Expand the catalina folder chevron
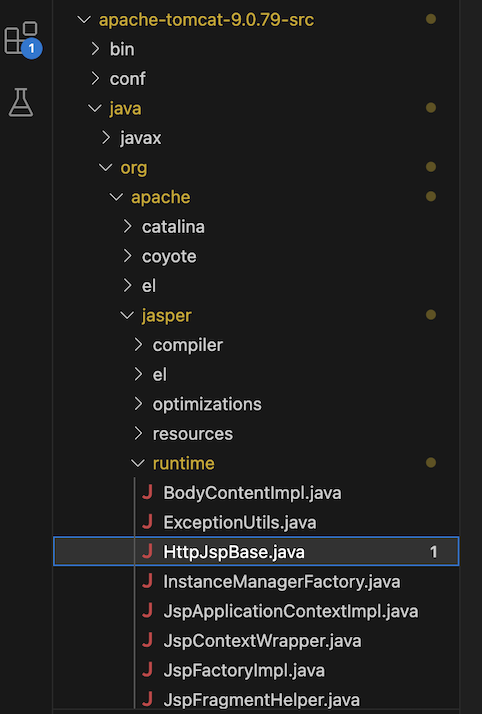This screenshot has width=482, height=714. coord(128,226)
